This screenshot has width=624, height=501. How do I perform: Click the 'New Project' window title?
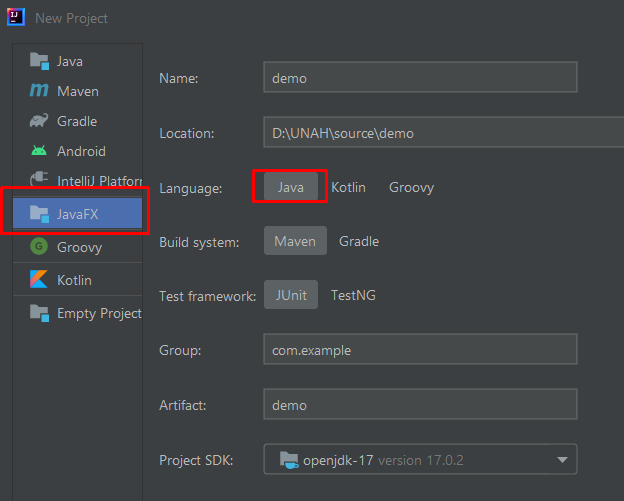click(71, 18)
